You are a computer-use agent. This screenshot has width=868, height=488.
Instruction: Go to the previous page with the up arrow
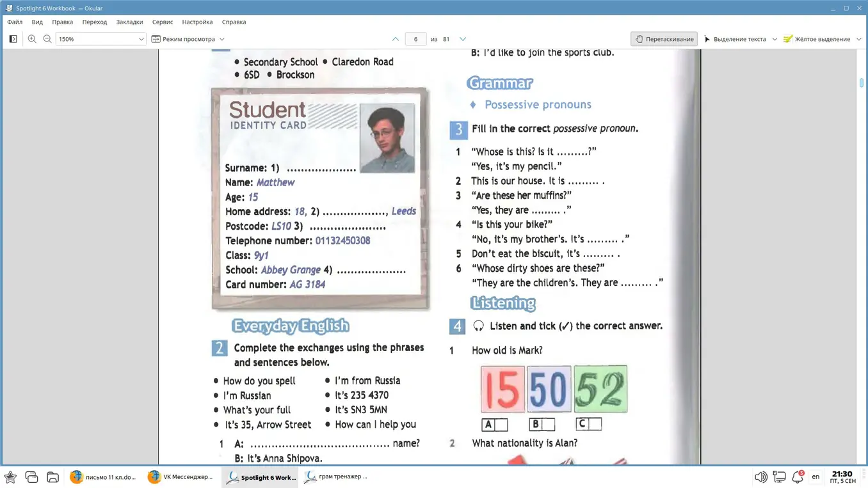click(396, 39)
